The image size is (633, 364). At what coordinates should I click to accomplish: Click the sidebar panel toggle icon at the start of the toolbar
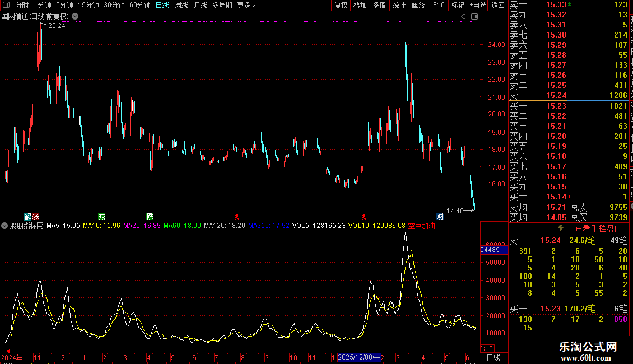coord(6,5)
